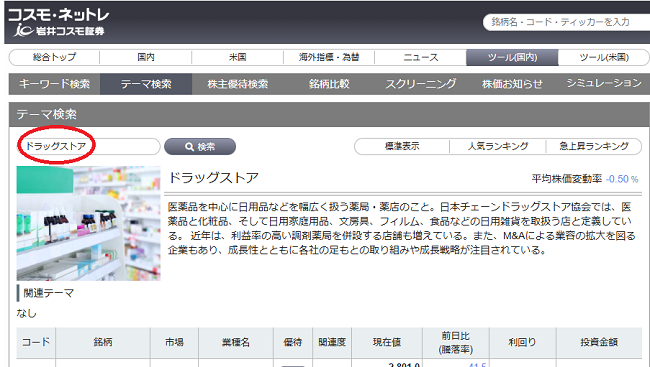
Task: Sort by 前日比(騰落率) column header
Action: 456,343
